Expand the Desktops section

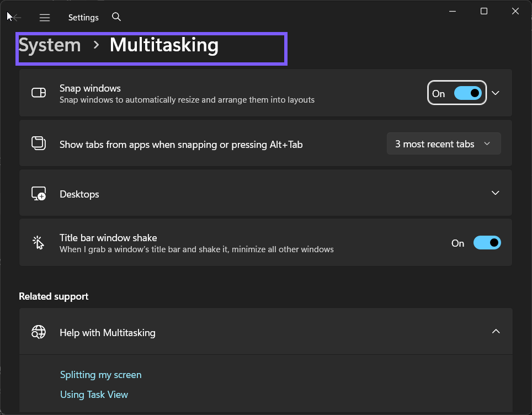496,193
